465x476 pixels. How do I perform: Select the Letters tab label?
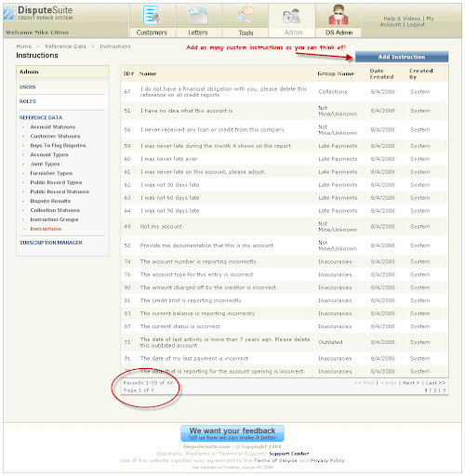coord(198,33)
